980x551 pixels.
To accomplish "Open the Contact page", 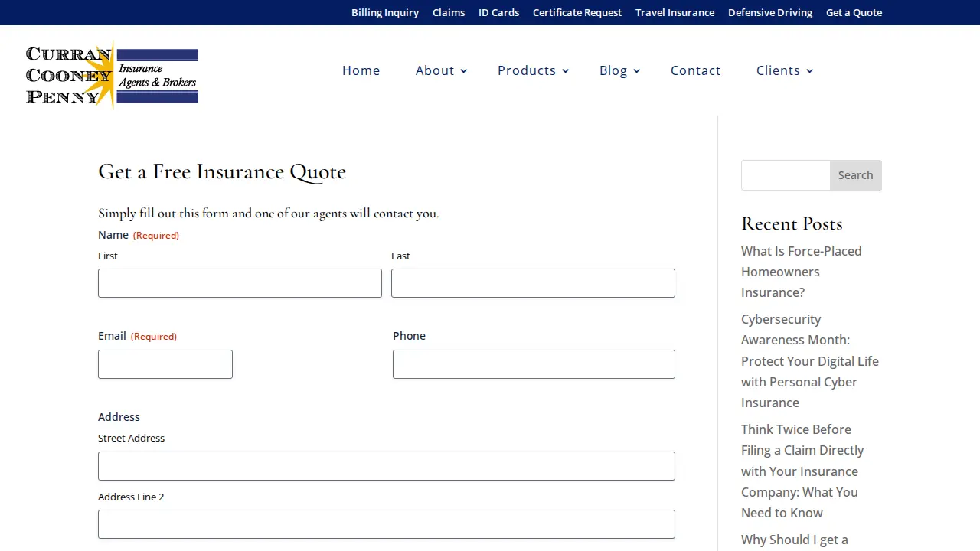I will tap(696, 70).
